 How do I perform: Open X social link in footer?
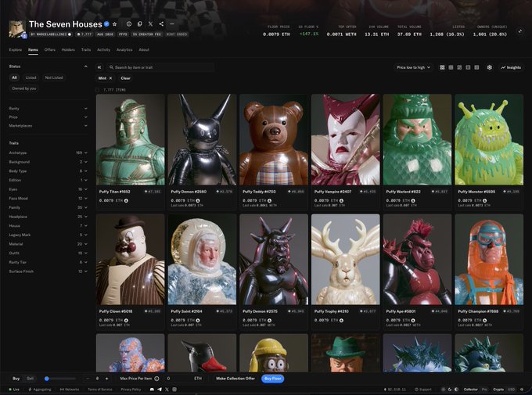(167, 390)
